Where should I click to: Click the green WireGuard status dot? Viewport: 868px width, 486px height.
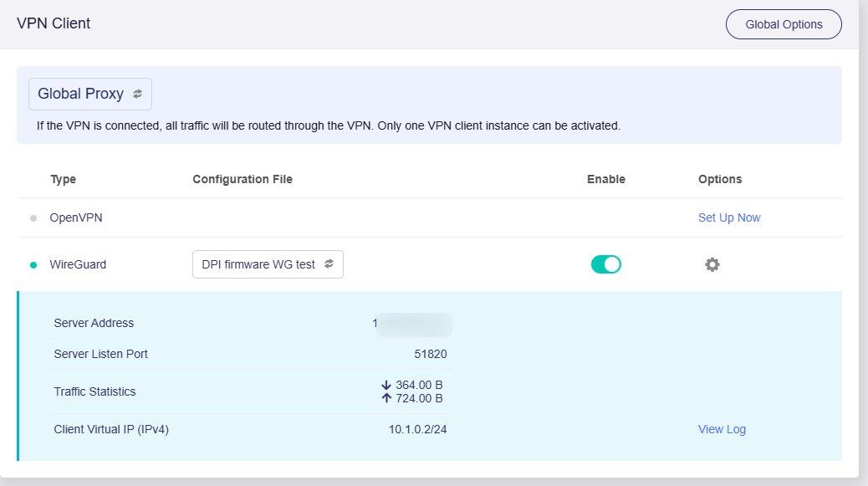(33, 265)
